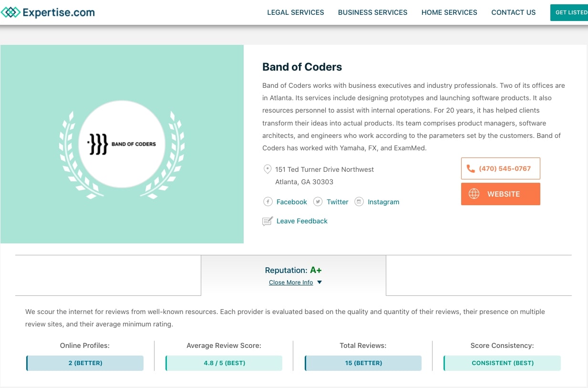Click the phone handset icon

point(471,168)
